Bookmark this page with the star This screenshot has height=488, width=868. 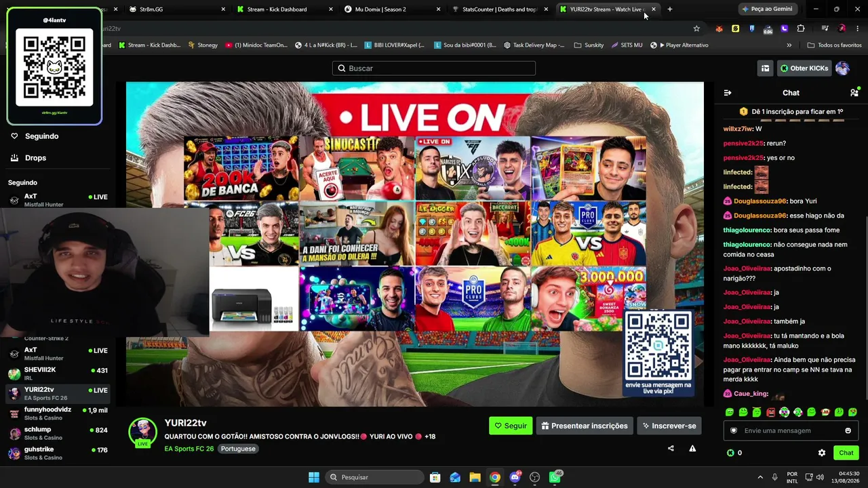click(x=696, y=28)
